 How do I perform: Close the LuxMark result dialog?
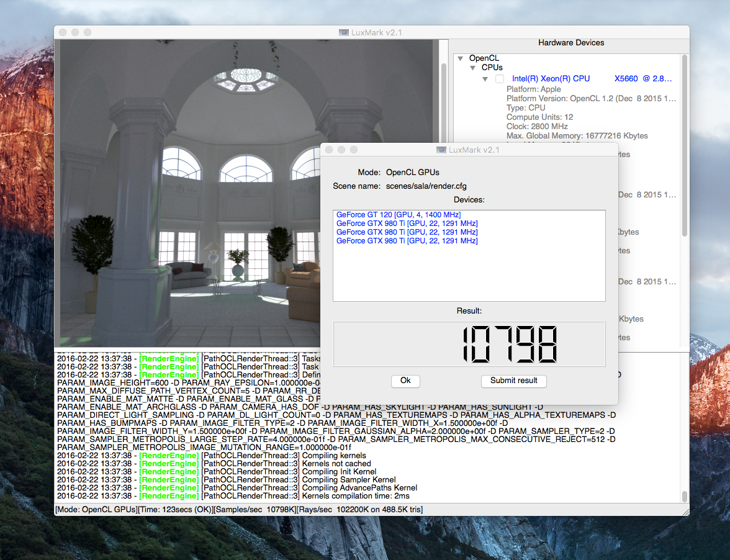click(x=329, y=150)
